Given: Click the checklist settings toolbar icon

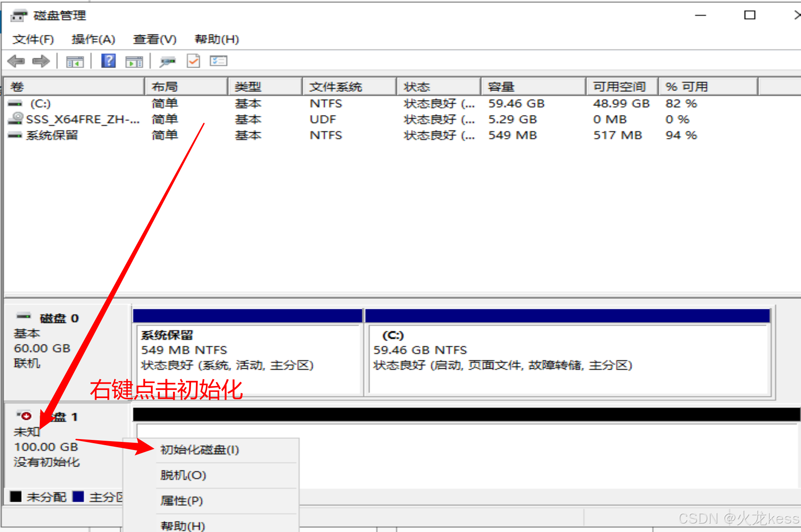Looking at the screenshot, I should (x=218, y=61).
